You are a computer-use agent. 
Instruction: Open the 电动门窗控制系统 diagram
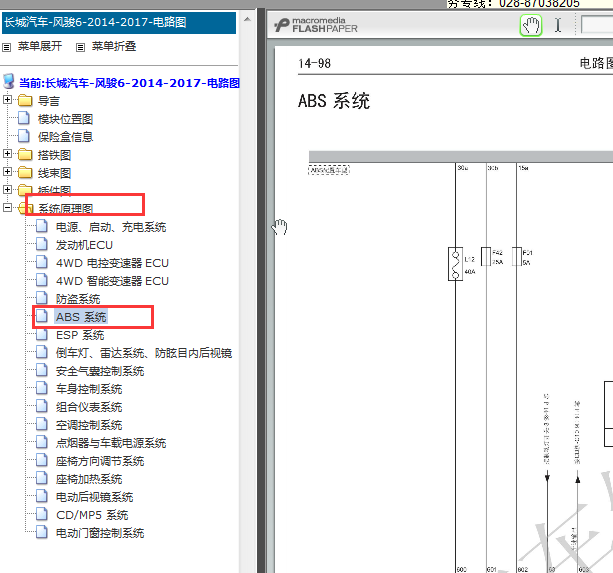[x=100, y=533]
